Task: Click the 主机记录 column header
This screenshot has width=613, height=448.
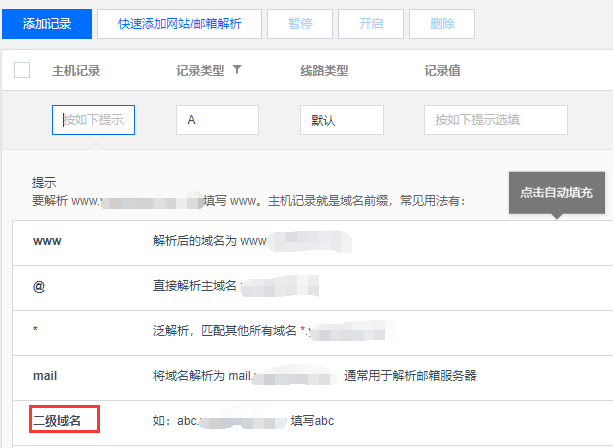Action: click(76, 71)
